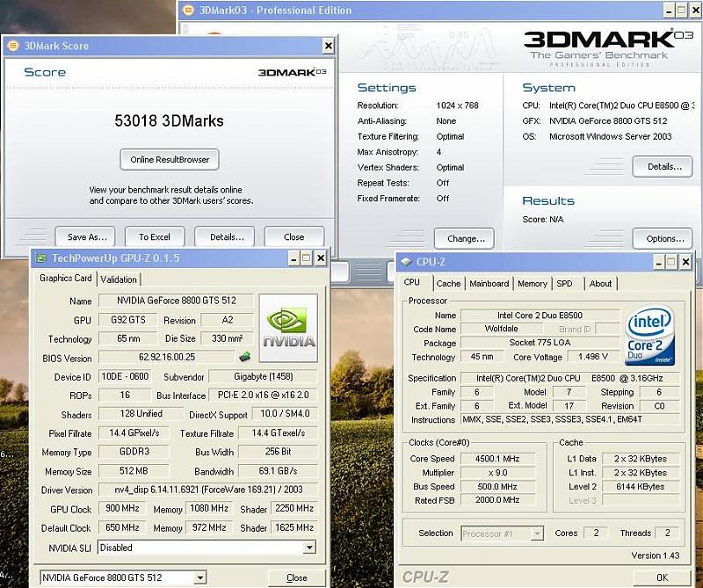
Task: Open the Mainboard tab in CPU-Z
Action: [489, 284]
